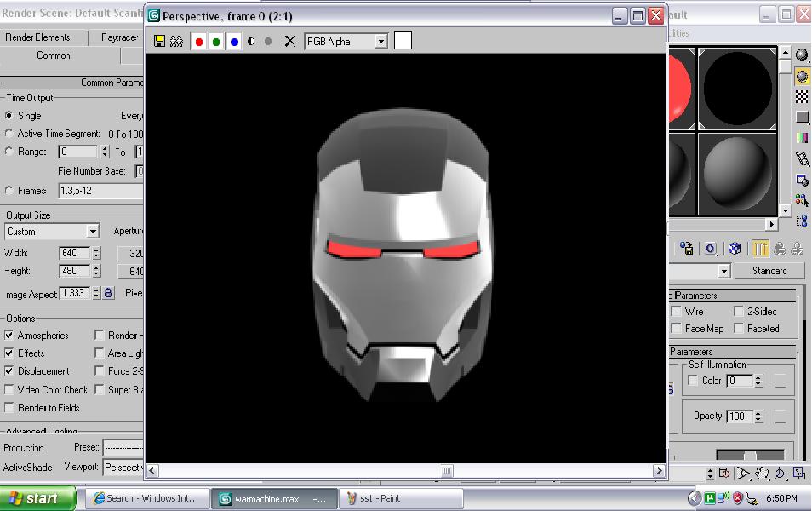Switch to the Common tab

point(54,55)
